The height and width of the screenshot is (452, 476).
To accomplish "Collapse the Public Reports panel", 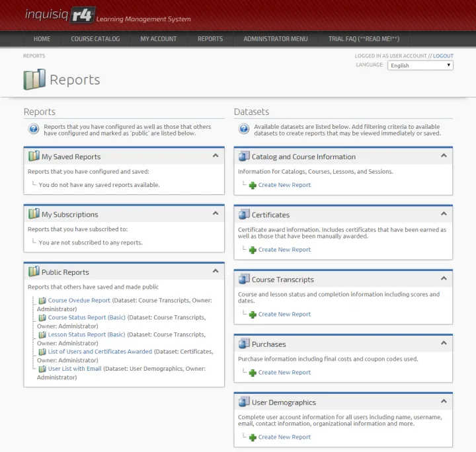I will click(216, 271).
